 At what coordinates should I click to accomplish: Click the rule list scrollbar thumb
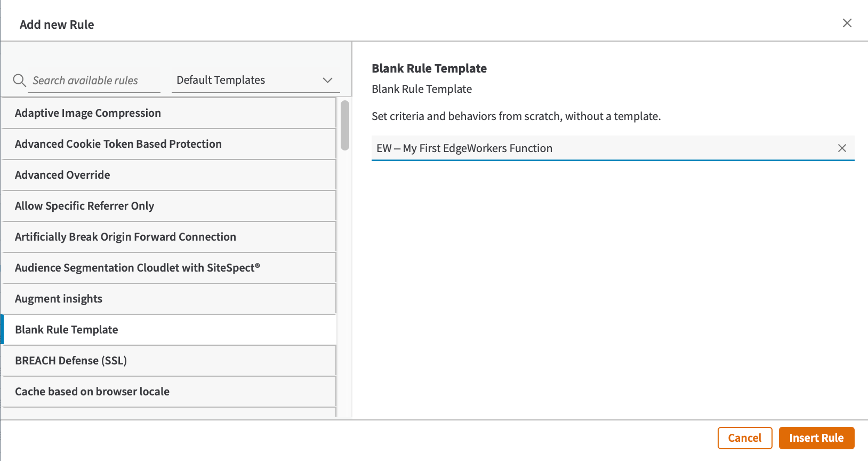[x=345, y=125]
